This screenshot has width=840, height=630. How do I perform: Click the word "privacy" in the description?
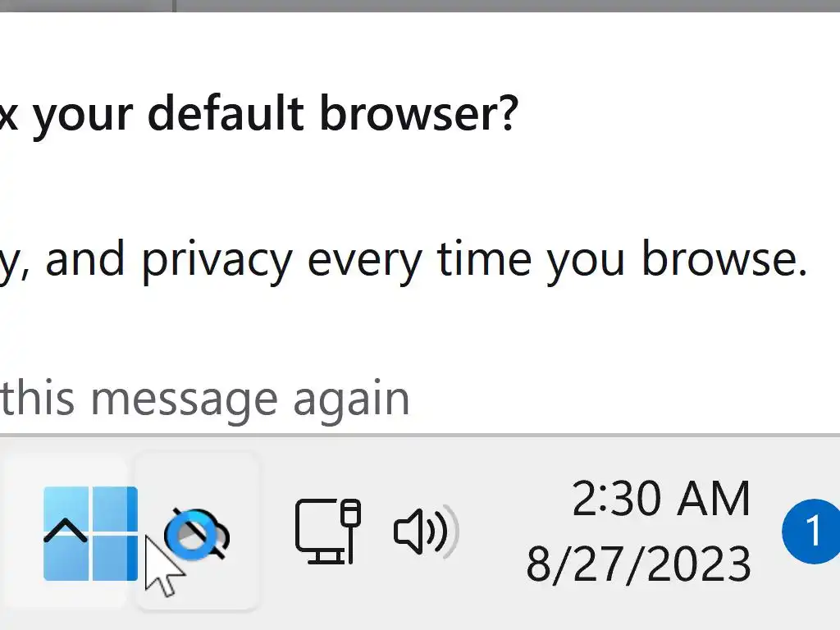[x=217, y=260]
